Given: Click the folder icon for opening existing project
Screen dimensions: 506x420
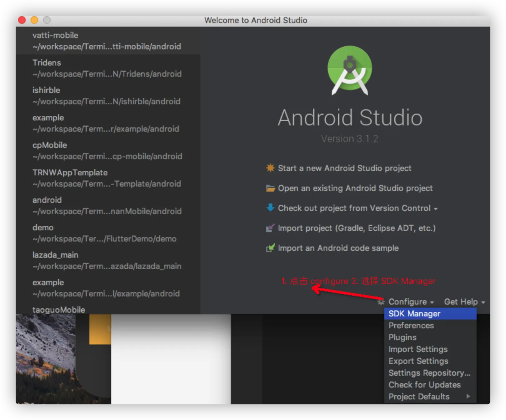Looking at the screenshot, I should tap(270, 188).
